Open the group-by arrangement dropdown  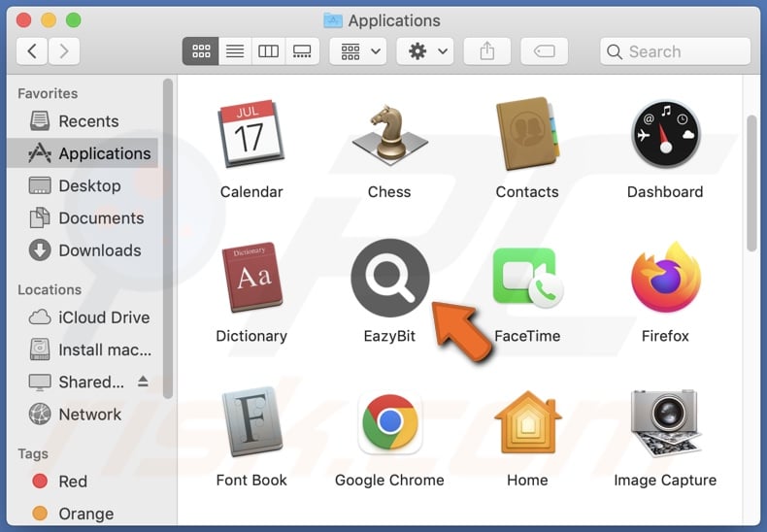(x=358, y=51)
